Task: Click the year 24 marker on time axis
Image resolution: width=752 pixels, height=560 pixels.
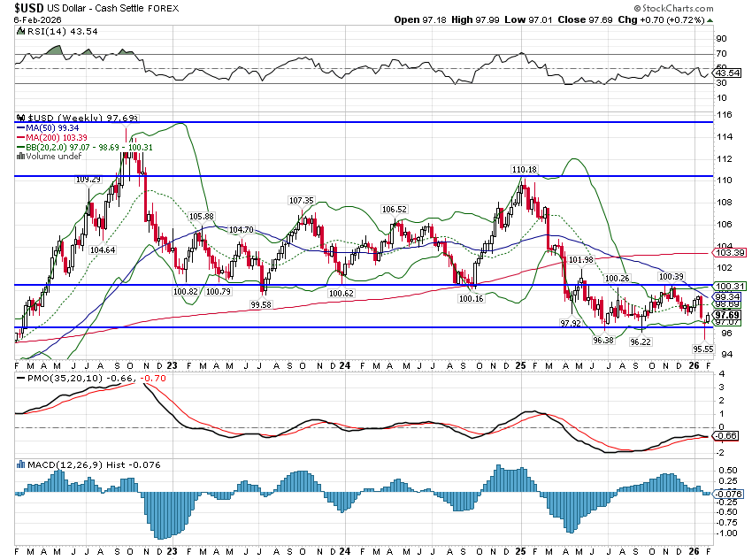Action: click(x=344, y=364)
